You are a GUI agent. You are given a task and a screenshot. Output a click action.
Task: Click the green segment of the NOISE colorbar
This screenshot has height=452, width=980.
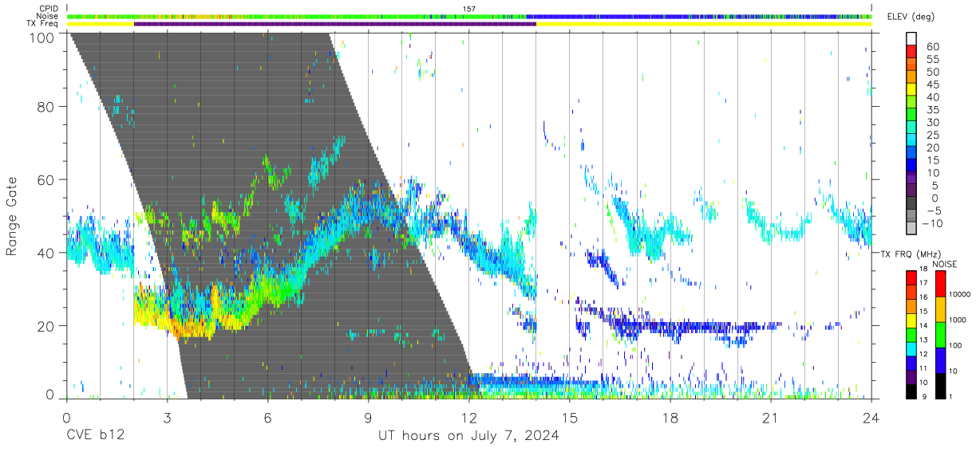pyautogui.click(x=940, y=335)
